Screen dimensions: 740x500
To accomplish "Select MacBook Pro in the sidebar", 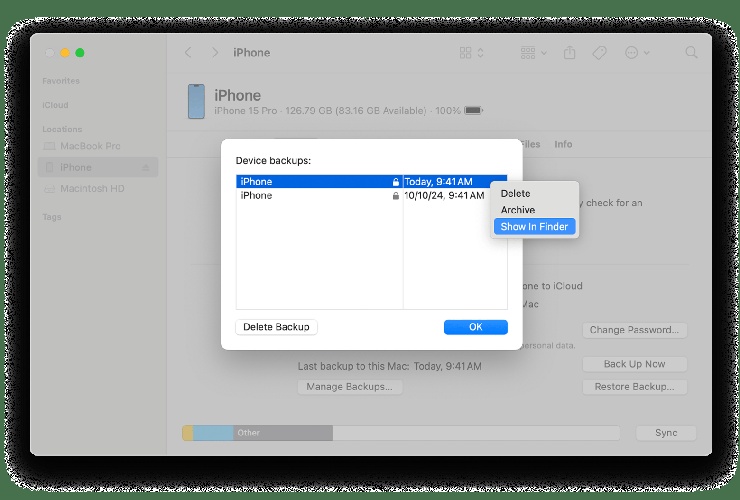I will pyautogui.click(x=97, y=146).
